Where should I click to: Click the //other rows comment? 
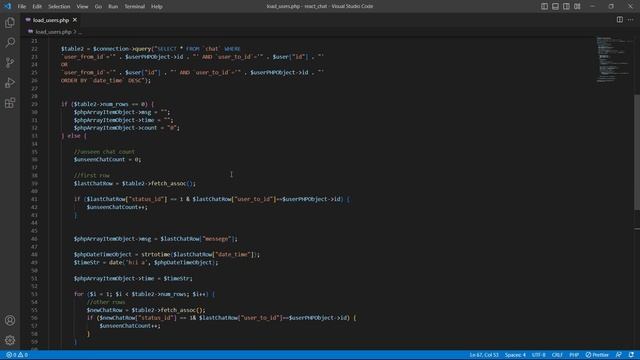click(x=106, y=302)
